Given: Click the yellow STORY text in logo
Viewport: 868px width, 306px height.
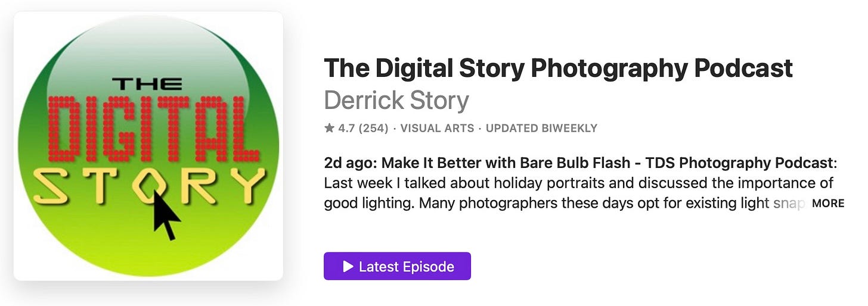Looking at the screenshot, I should click(x=150, y=186).
